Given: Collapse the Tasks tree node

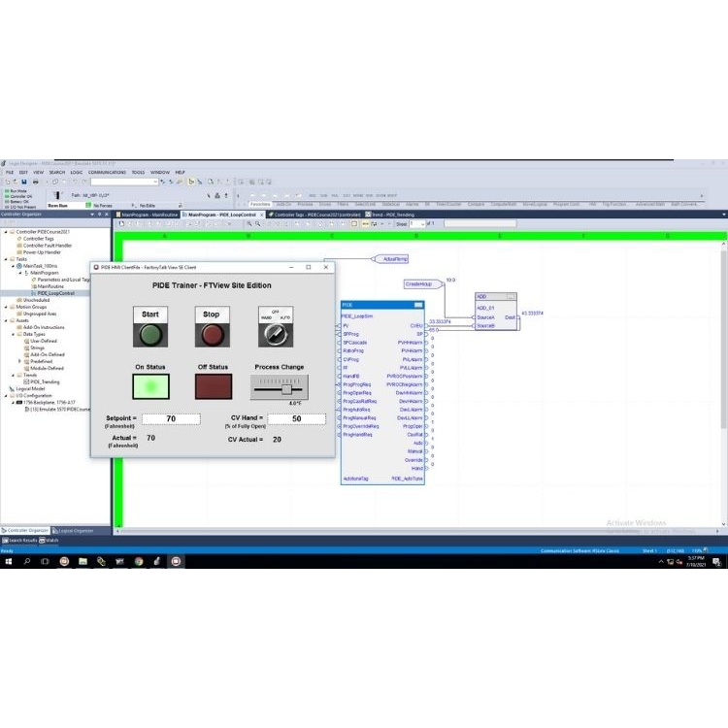Looking at the screenshot, I should 6,259.
